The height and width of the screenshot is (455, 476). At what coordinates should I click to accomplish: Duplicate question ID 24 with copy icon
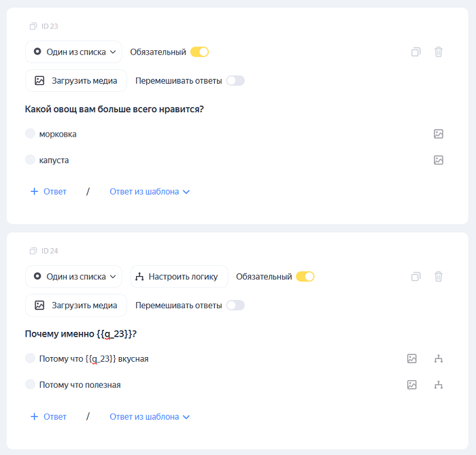(415, 277)
